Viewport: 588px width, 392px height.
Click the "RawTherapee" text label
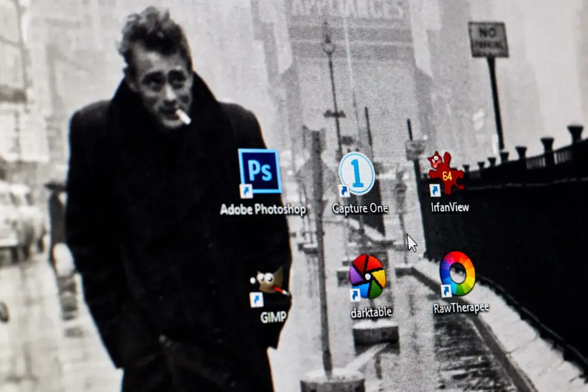(x=461, y=308)
